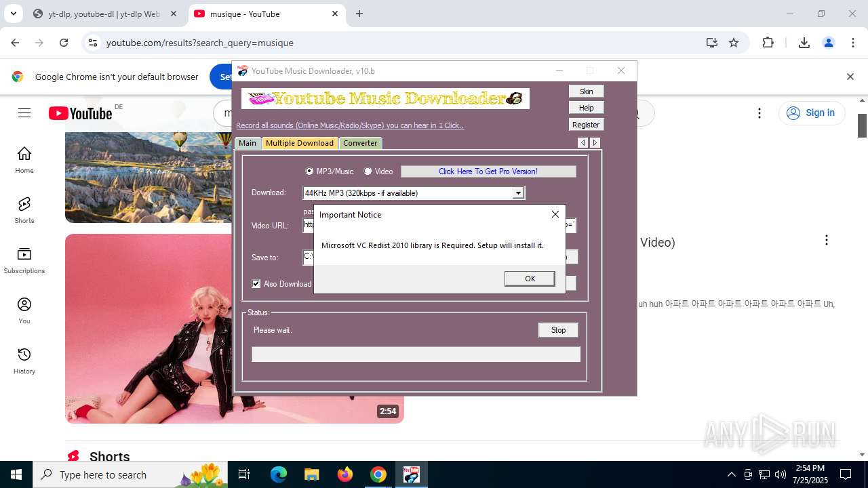Toggle the Also Download checkbox
The image size is (868, 488).
coord(256,284)
